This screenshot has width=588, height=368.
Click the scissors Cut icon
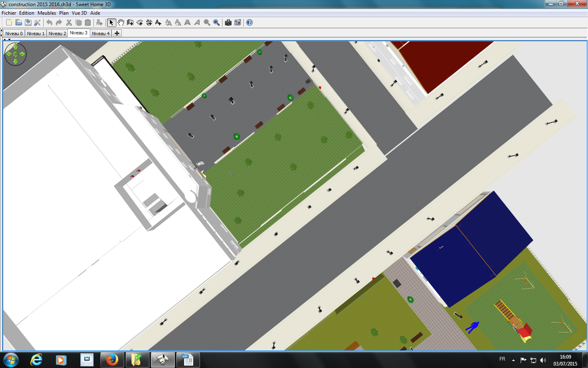click(x=69, y=22)
